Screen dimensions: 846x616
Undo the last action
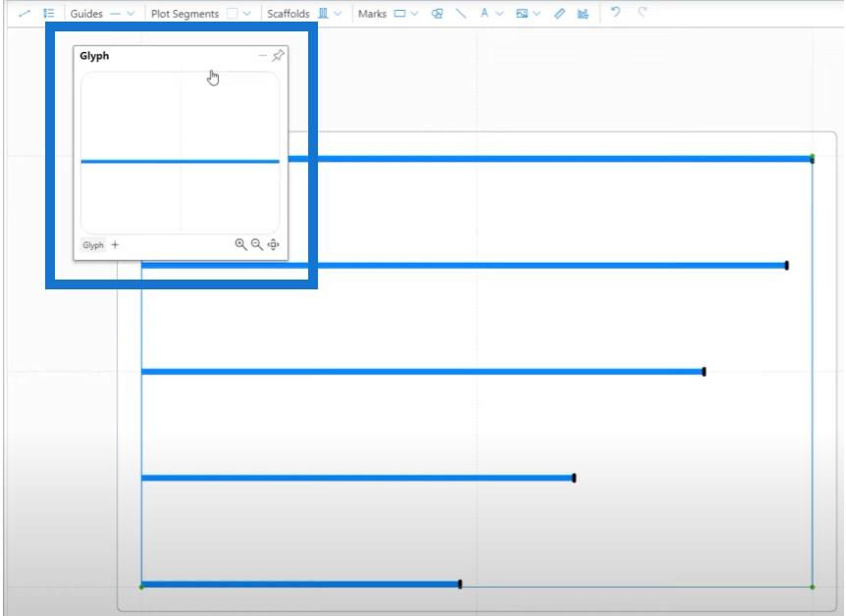tap(615, 12)
